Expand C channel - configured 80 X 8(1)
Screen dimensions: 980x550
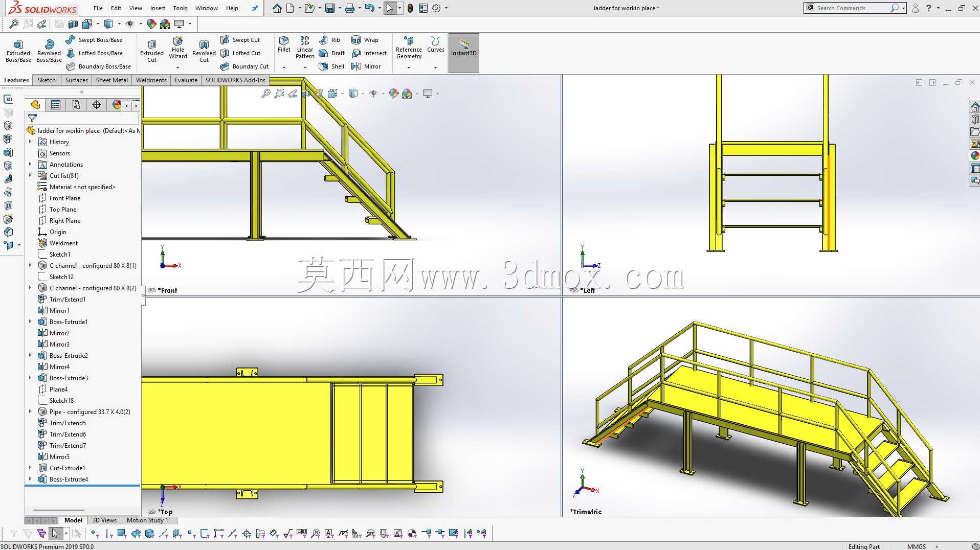click(x=30, y=266)
